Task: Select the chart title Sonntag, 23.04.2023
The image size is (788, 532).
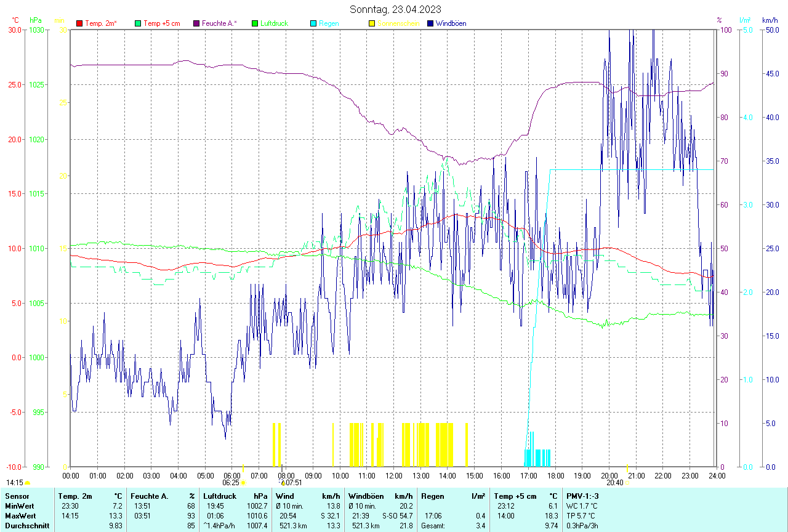Action: coord(395,9)
